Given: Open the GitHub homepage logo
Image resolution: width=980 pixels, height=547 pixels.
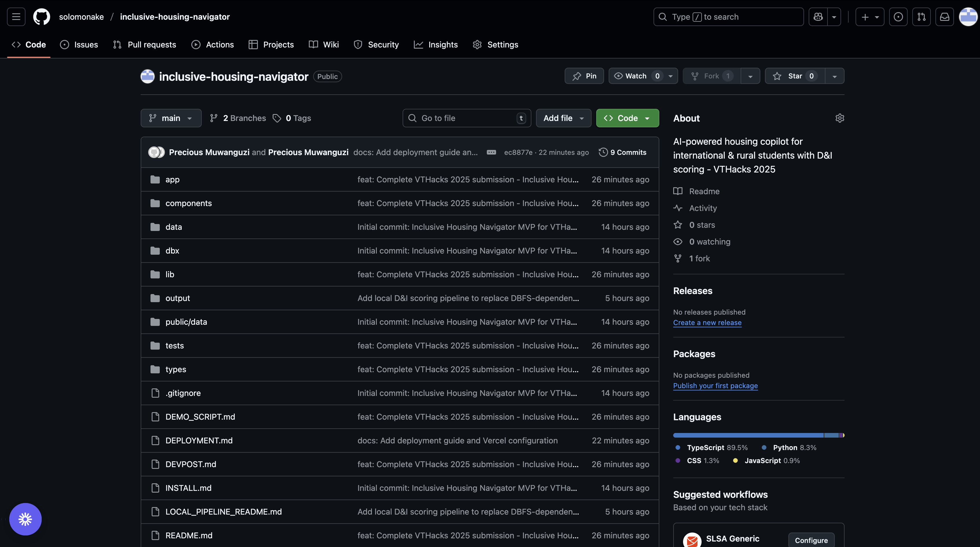Looking at the screenshot, I should pyautogui.click(x=41, y=17).
